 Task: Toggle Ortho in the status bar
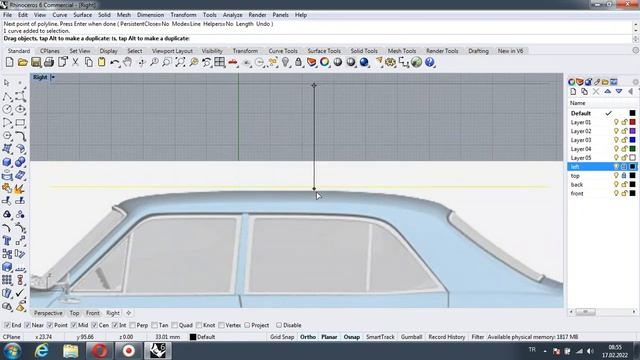[308, 337]
